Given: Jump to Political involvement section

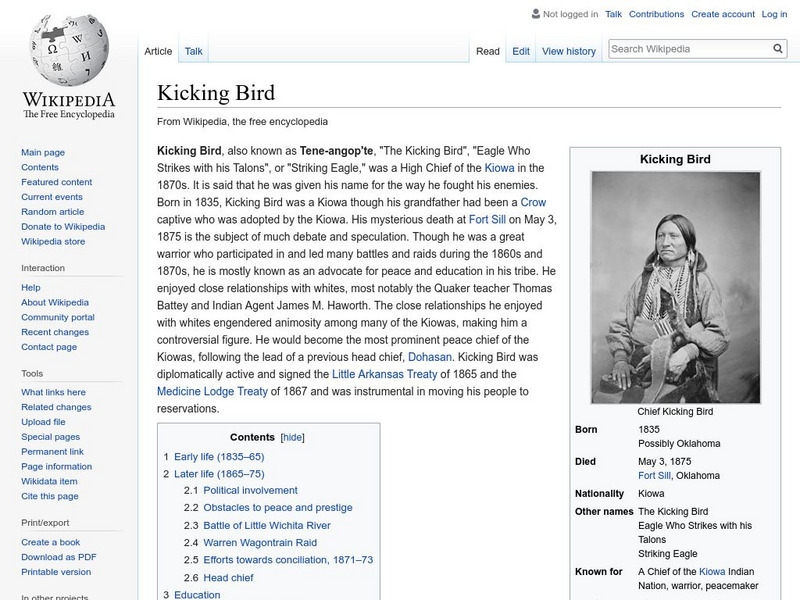Looking at the screenshot, I should tap(250, 490).
